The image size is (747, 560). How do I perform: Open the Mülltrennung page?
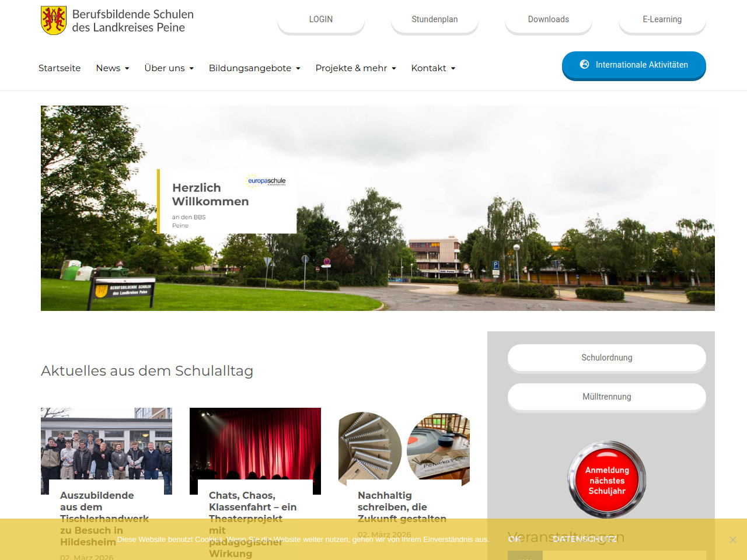click(x=607, y=397)
